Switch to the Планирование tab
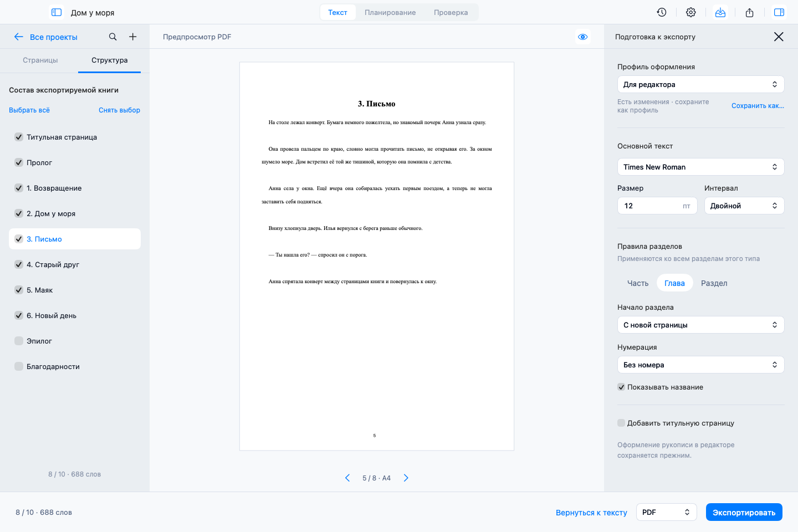 (x=390, y=12)
